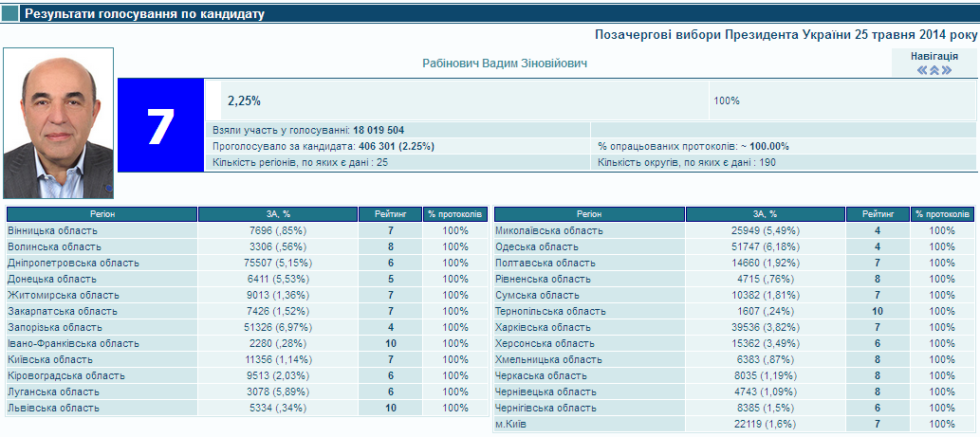Click the candidate name Рабінович Вадим Зіновійович
This screenshot has width=980, height=437.
tap(505, 64)
